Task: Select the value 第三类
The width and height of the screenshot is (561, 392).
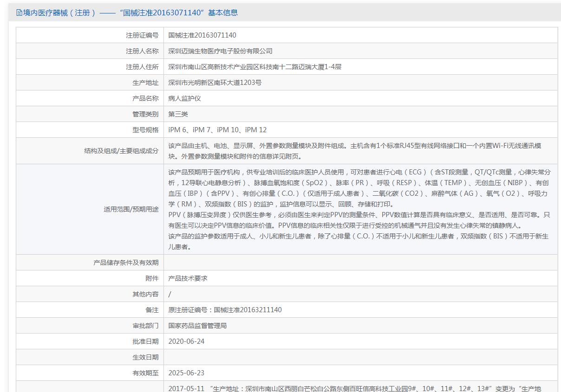Action: click(x=178, y=114)
